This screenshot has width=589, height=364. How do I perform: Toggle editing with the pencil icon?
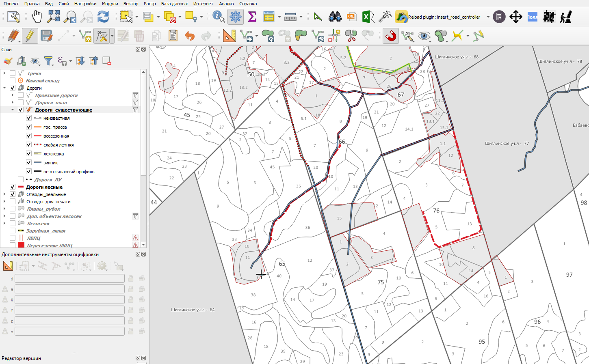coord(30,36)
